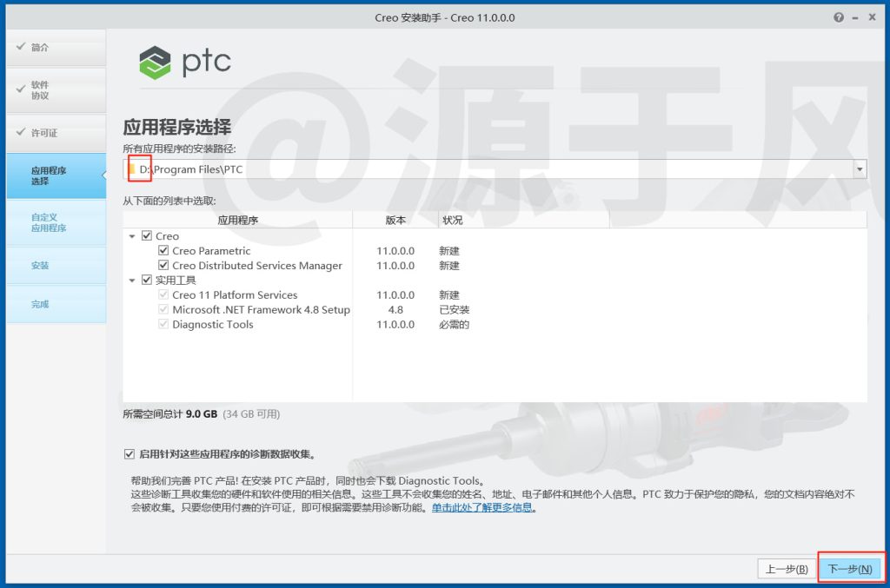Click the 上一步(B) button

[787, 569]
